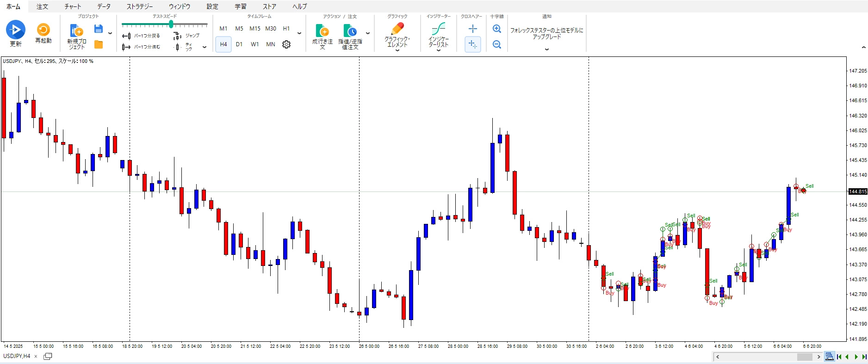Open the チャート ribbon tab

(x=73, y=6)
